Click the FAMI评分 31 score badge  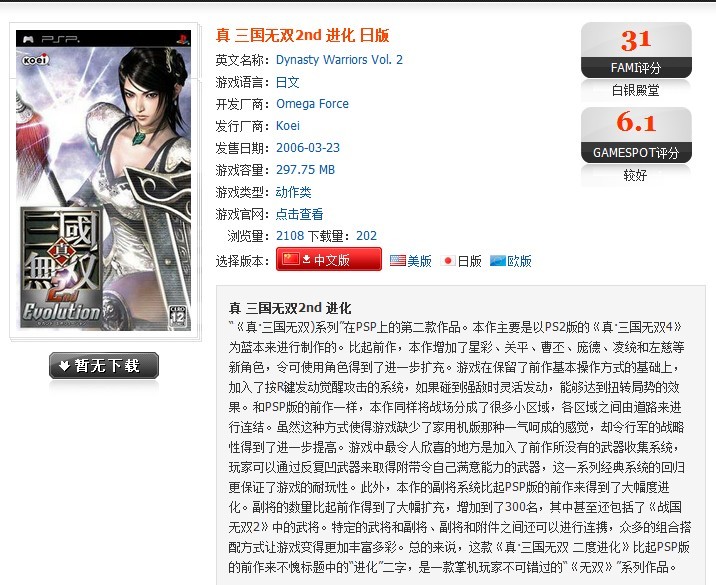[x=636, y=50]
